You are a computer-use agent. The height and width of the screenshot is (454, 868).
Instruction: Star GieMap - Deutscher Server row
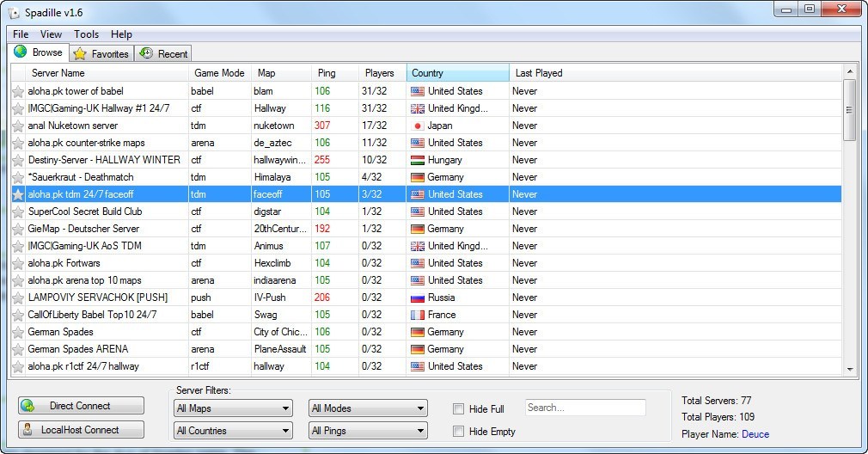click(18, 229)
